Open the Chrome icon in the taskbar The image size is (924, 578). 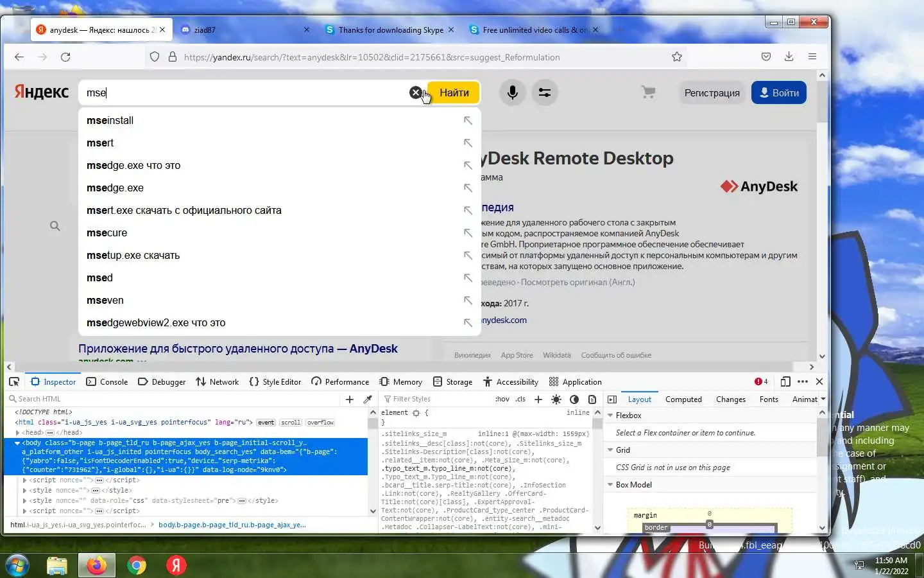click(137, 565)
